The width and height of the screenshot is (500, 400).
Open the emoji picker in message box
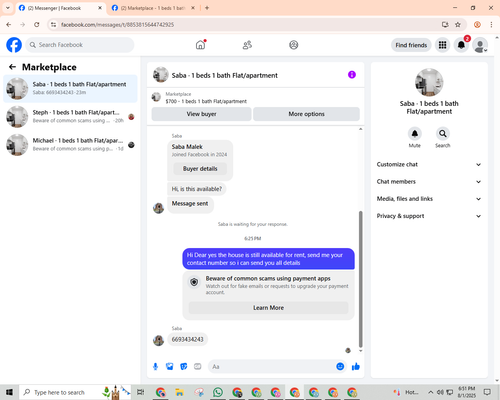[340, 367]
